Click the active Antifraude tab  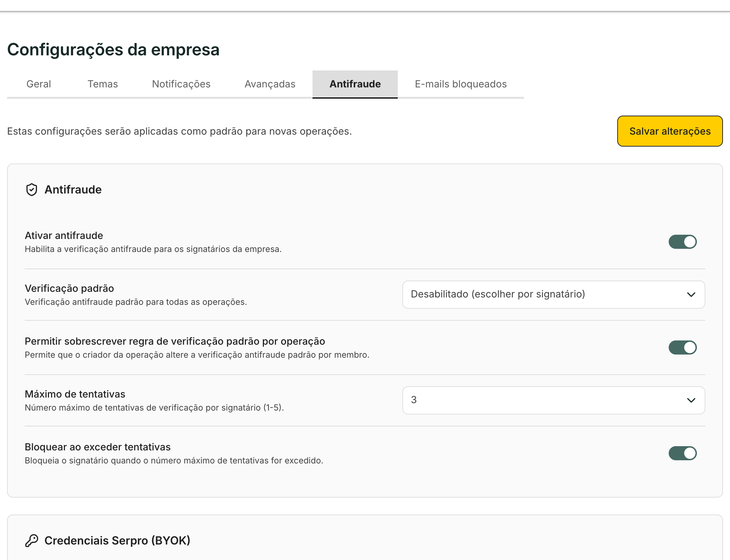click(x=355, y=84)
